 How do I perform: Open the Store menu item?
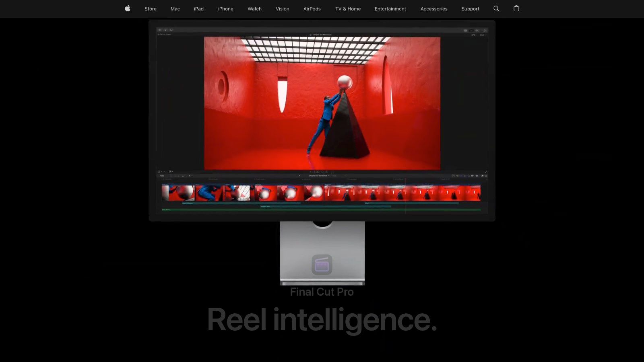pos(151,9)
